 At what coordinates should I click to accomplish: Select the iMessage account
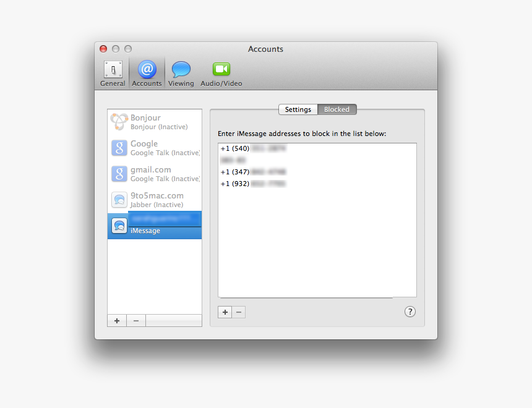point(155,225)
